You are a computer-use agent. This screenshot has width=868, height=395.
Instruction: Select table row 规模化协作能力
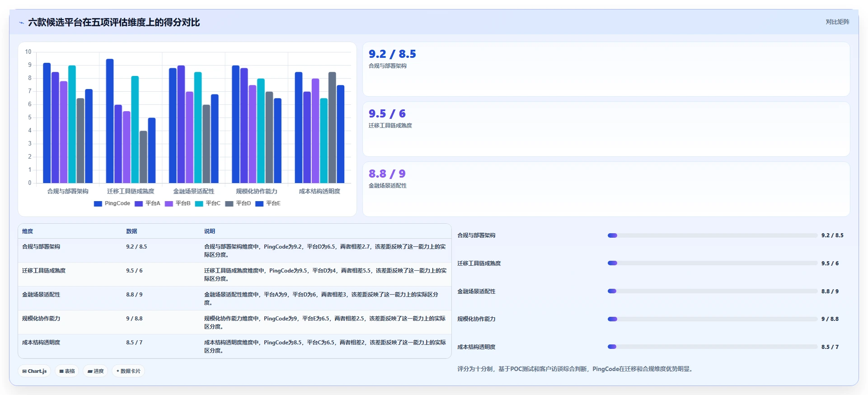click(235, 322)
